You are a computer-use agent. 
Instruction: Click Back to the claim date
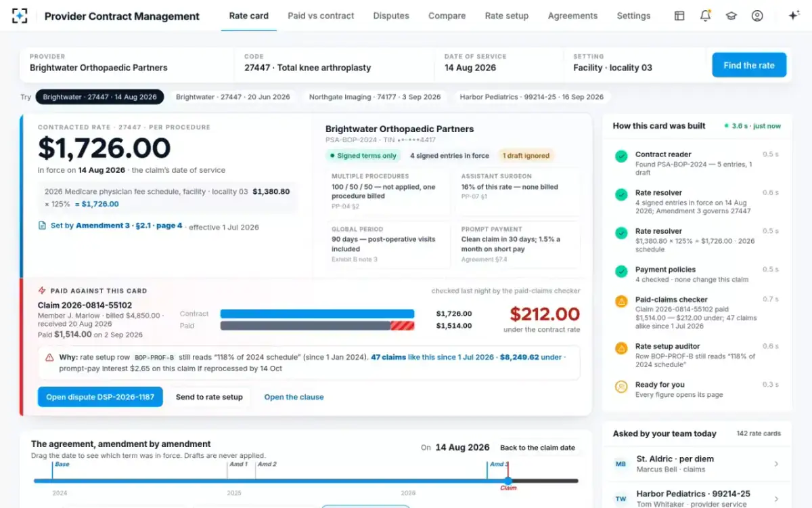click(x=537, y=448)
